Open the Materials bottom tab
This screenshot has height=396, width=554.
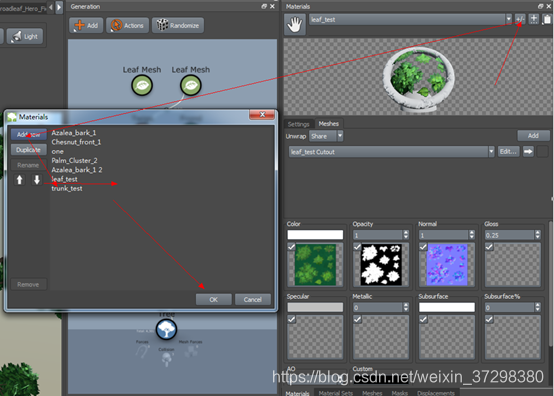(297, 393)
